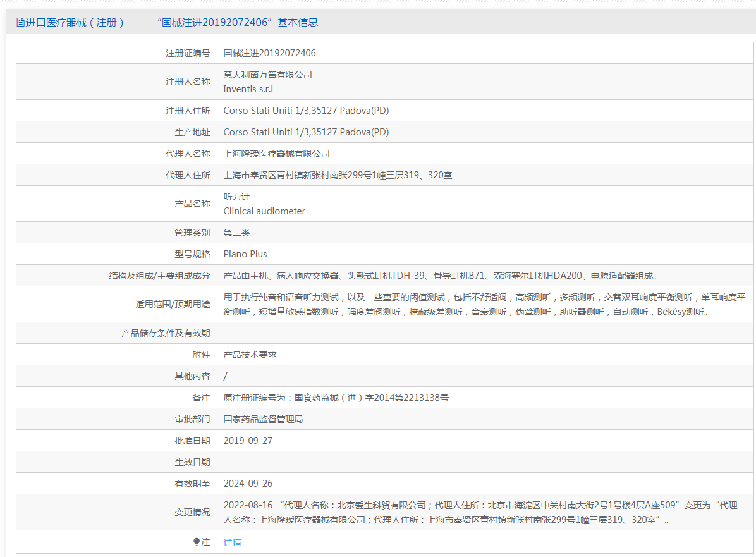Click product name Clinical audiometer
This screenshot has width=756, height=557.
coord(264,211)
